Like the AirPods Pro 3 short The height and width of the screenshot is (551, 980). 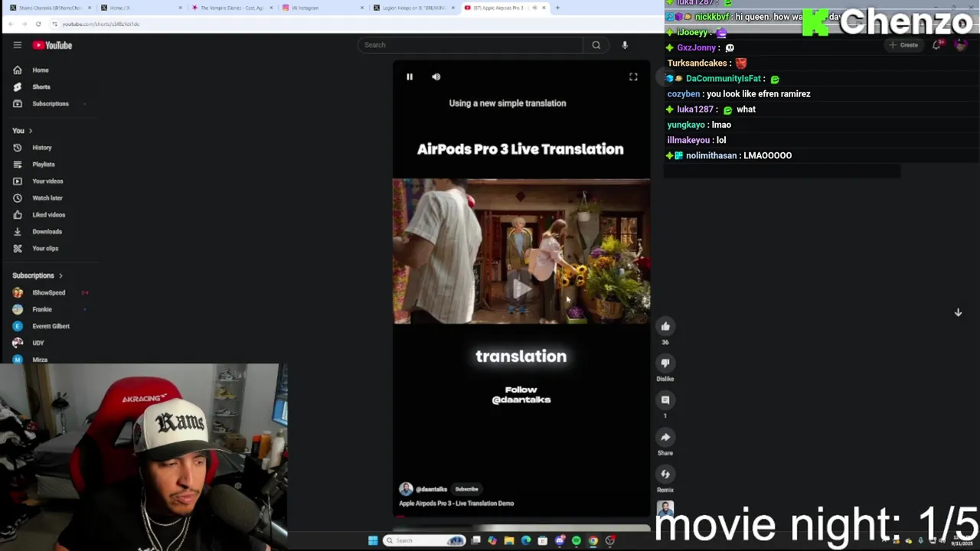665,327
